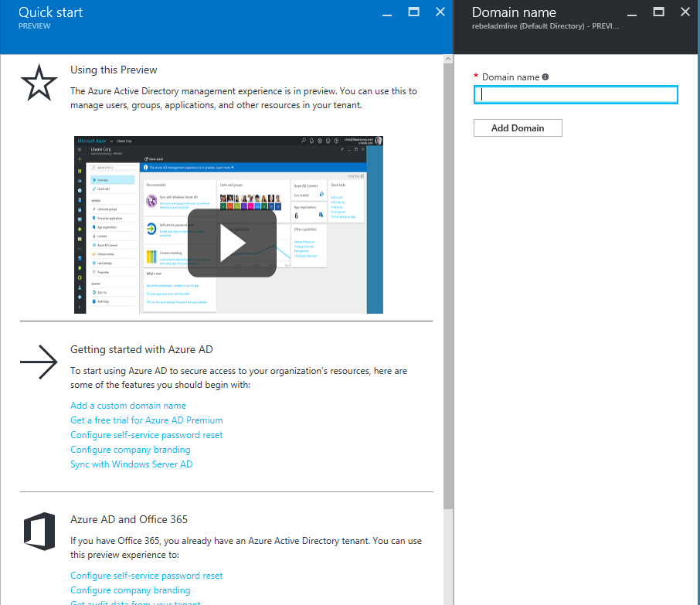This screenshot has height=605, width=700.
Task: Close the Quick start blade
Action: point(440,12)
